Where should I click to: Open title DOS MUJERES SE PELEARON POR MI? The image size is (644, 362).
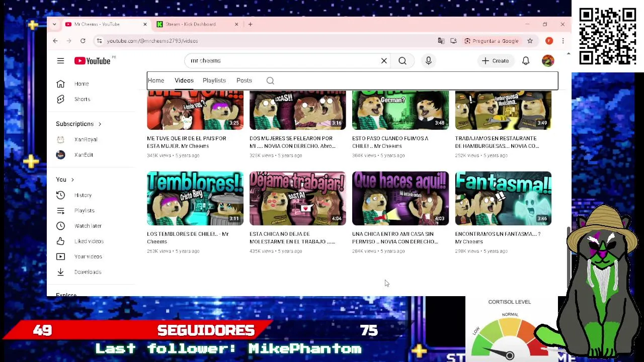pyautogui.click(x=292, y=142)
